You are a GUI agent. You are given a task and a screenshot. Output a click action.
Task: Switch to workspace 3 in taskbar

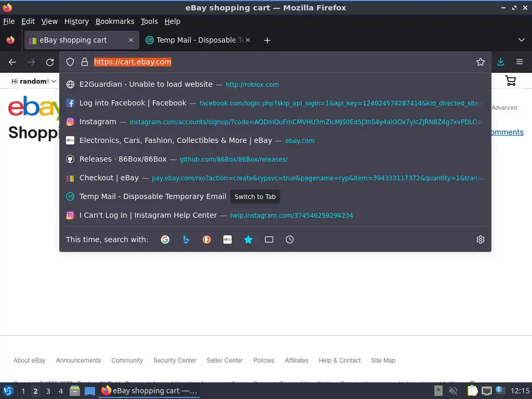(48, 391)
